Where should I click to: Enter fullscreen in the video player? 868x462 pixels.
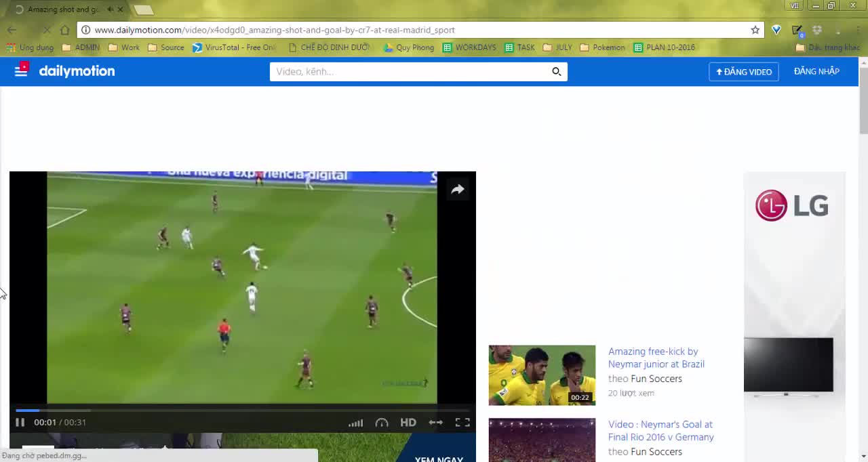pyautogui.click(x=462, y=422)
